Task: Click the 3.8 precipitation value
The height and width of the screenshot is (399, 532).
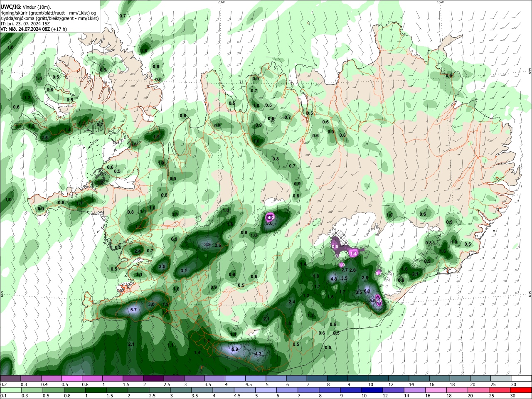Action: pyautogui.click(x=207, y=245)
